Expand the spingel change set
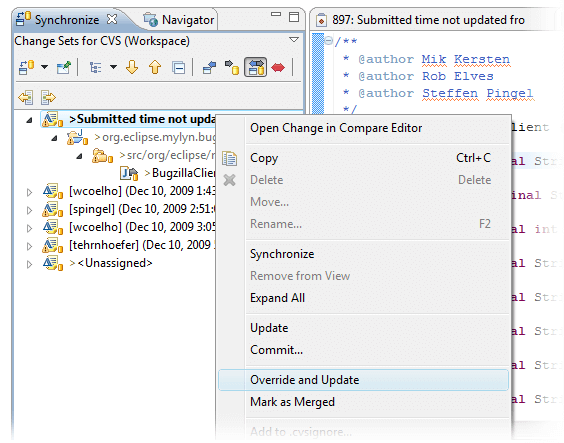Image resolution: width=564 pixels, height=443 pixels. pyautogui.click(x=29, y=210)
